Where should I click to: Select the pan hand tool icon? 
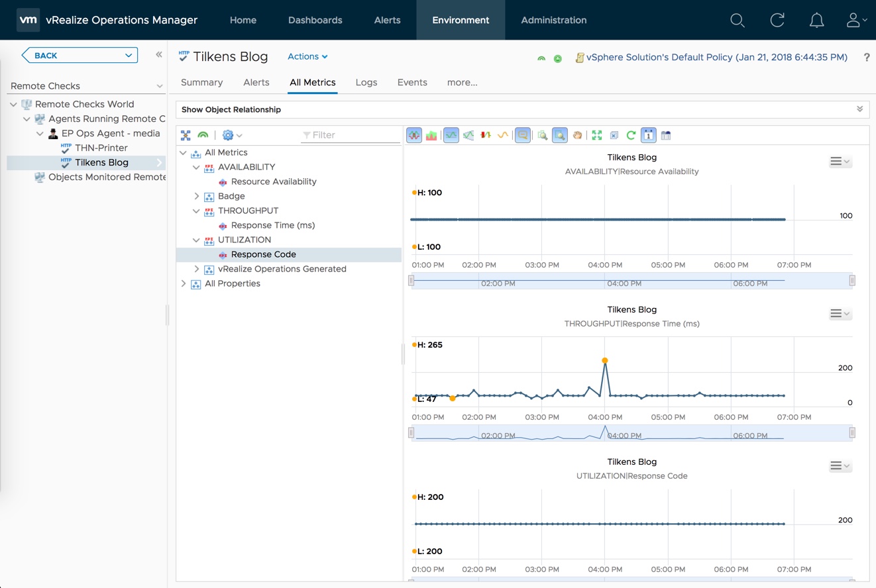point(577,135)
